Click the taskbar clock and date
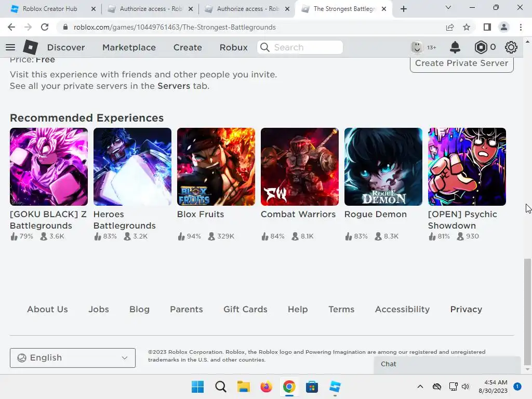This screenshot has width=532, height=399. 493,387
